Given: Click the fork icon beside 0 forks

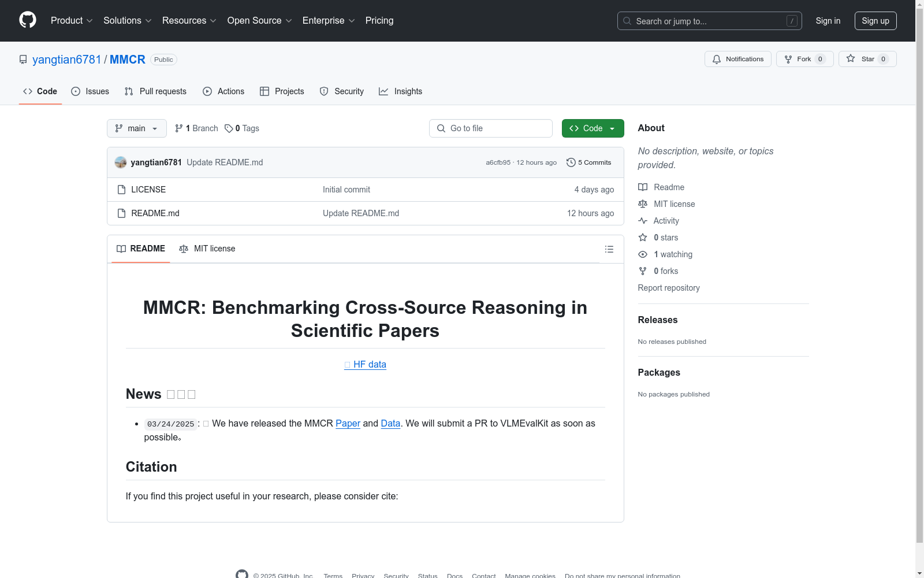Looking at the screenshot, I should [643, 271].
